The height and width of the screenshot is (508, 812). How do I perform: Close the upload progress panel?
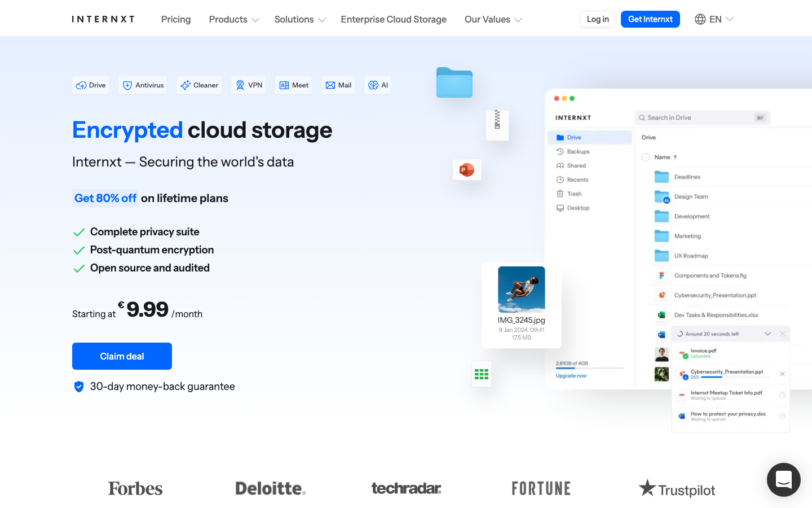[x=782, y=334]
